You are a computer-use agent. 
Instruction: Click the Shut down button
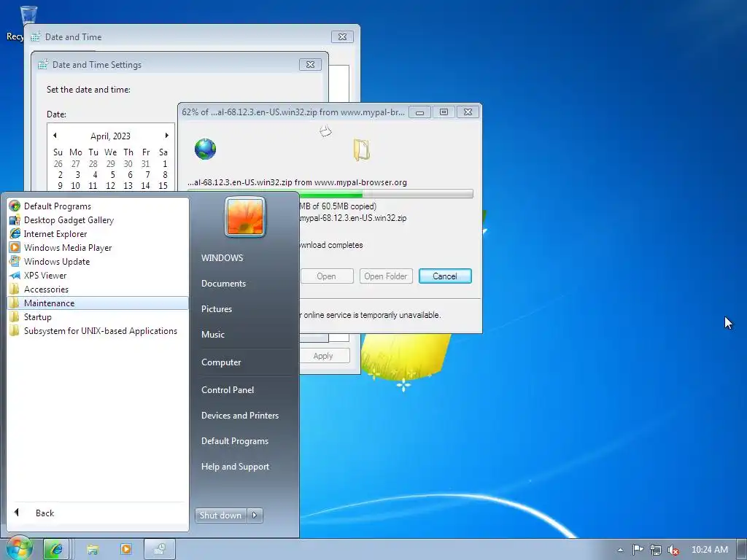tap(220, 516)
